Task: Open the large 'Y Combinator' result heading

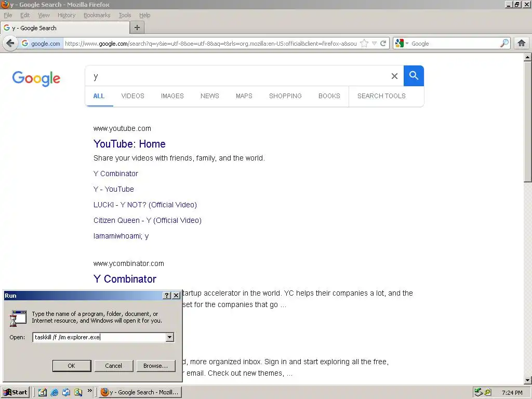Action: pos(125,279)
